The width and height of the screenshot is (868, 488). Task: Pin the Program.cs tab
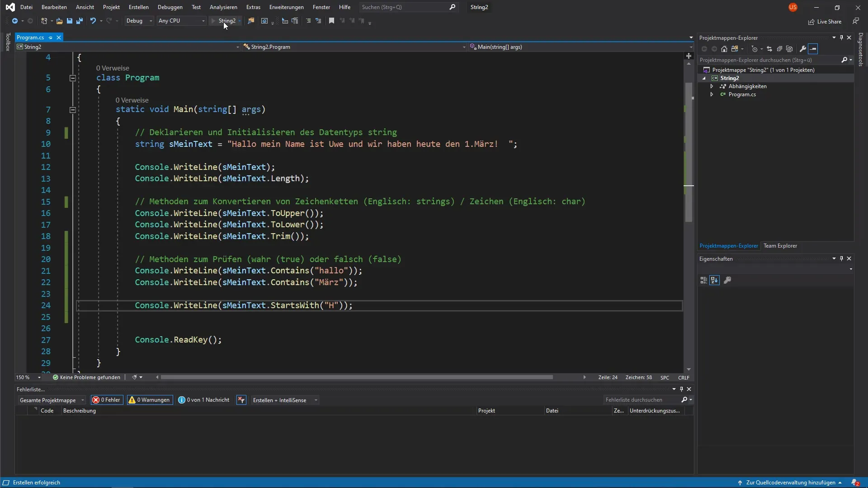pos(51,38)
